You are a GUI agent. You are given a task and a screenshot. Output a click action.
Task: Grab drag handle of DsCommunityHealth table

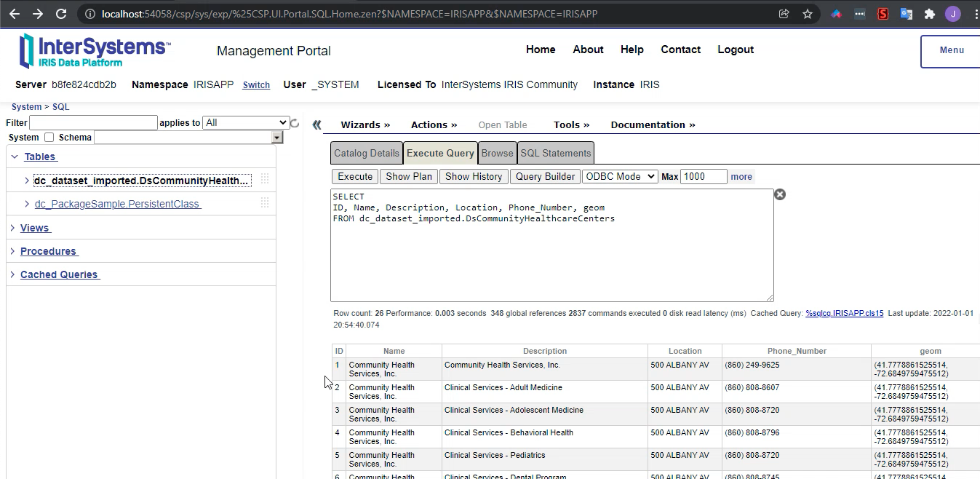coord(265,180)
